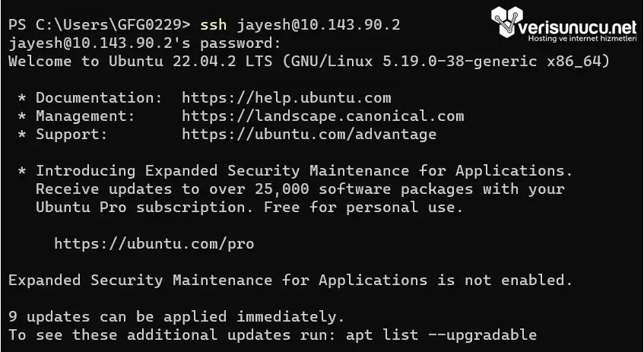
Task: Open the https://ubuntu.com/pro link
Action: 154,244
